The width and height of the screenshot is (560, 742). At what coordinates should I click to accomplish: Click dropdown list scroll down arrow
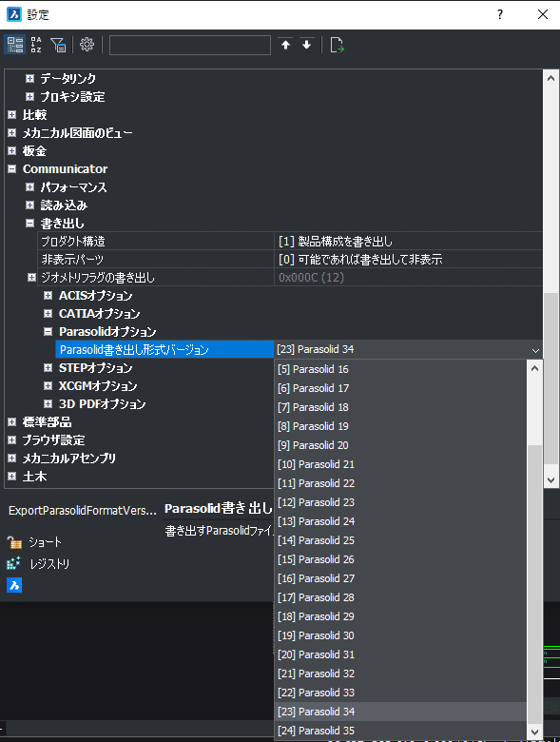pos(534,732)
